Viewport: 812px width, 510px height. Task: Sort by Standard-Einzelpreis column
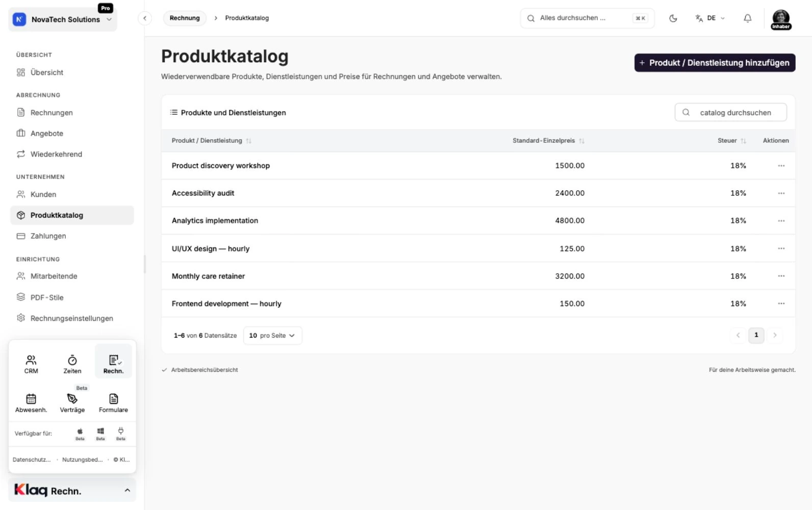[x=548, y=141]
